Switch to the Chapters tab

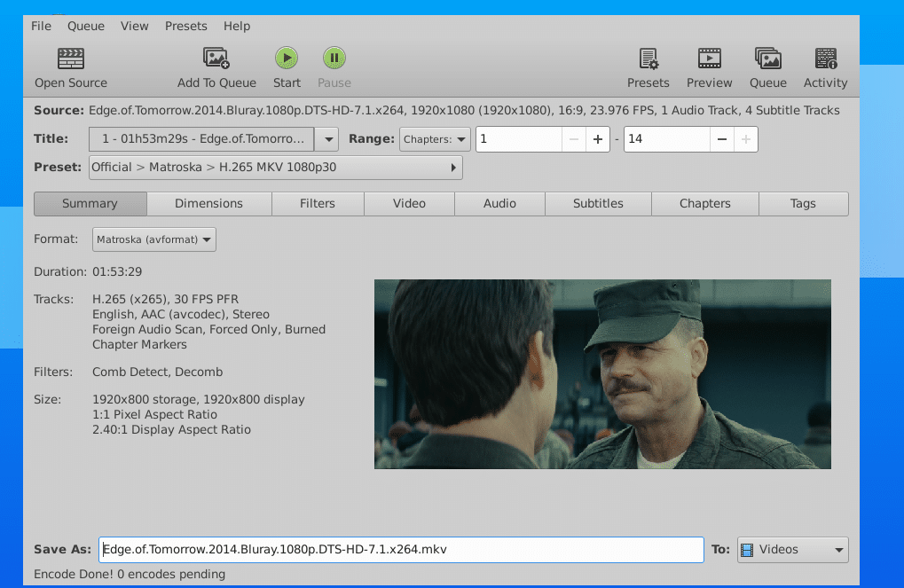(704, 203)
